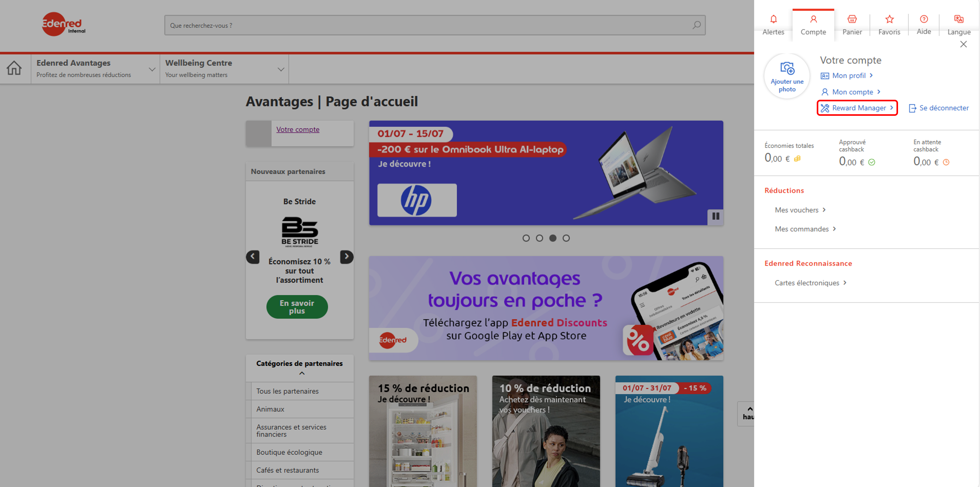The height and width of the screenshot is (487, 980).
Task: Click the Edenred Internal logo
Action: pyautogui.click(x=63, y=24)
